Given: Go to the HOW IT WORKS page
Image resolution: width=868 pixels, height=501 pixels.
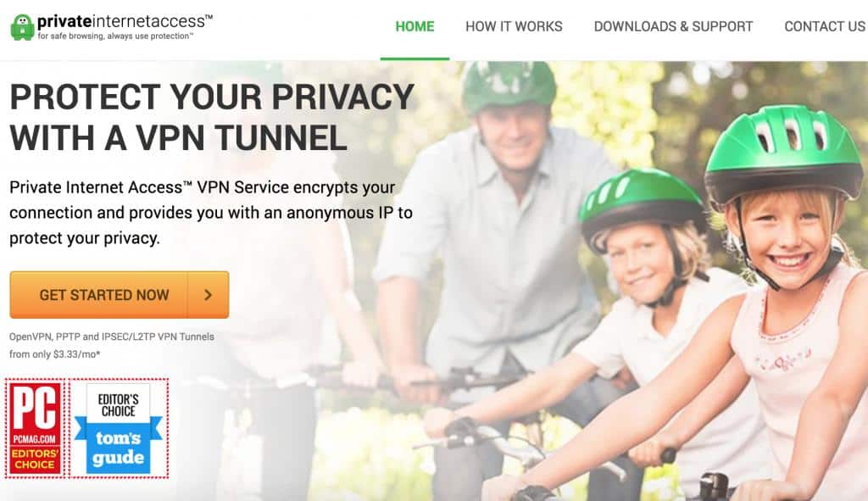Looking at the screenshot, I should click(x=514, y=26).
